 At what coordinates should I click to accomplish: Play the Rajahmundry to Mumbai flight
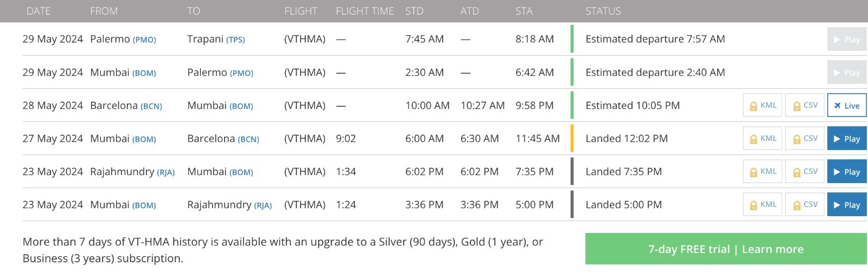(846, 172)
